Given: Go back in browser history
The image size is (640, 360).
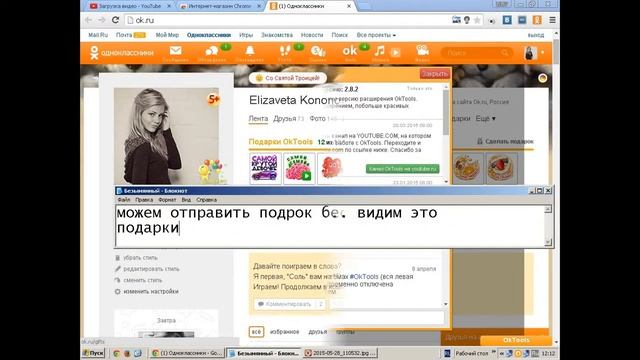Looking at the screenshot, I should click(88, 20).
